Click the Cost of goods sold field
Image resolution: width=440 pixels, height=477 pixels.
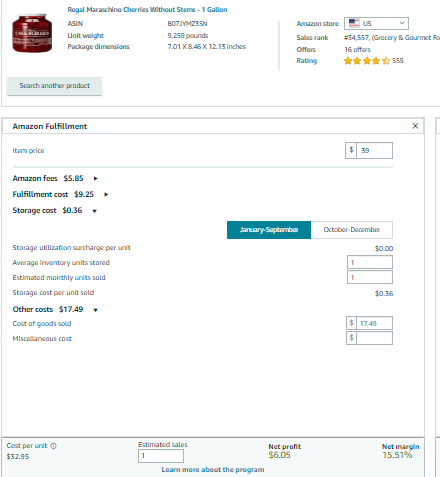(x=374, y=323)
